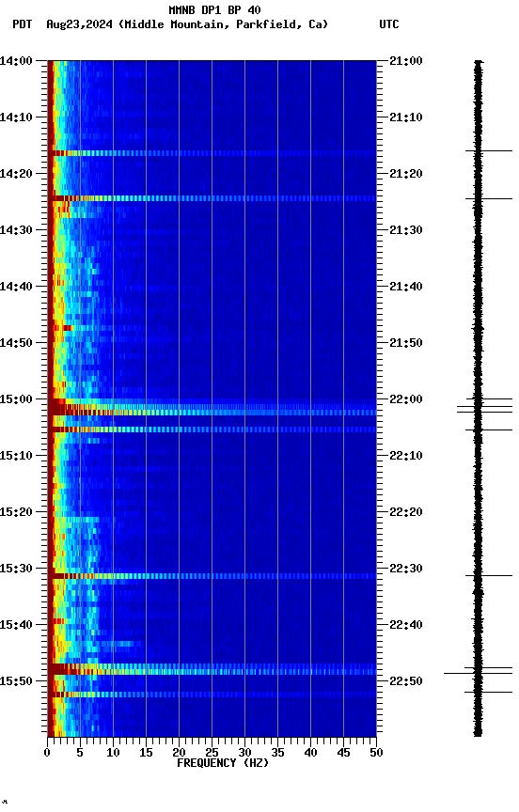
Task: Click the '25' frequency axis tick label
Action: tap(212, 753)
